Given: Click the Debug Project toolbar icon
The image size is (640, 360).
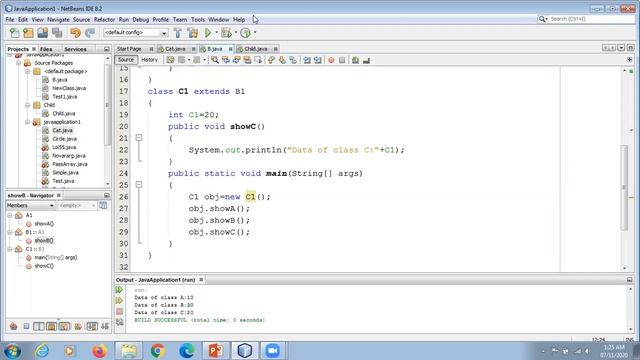Looking at the screenshot, I should [226, 33].
